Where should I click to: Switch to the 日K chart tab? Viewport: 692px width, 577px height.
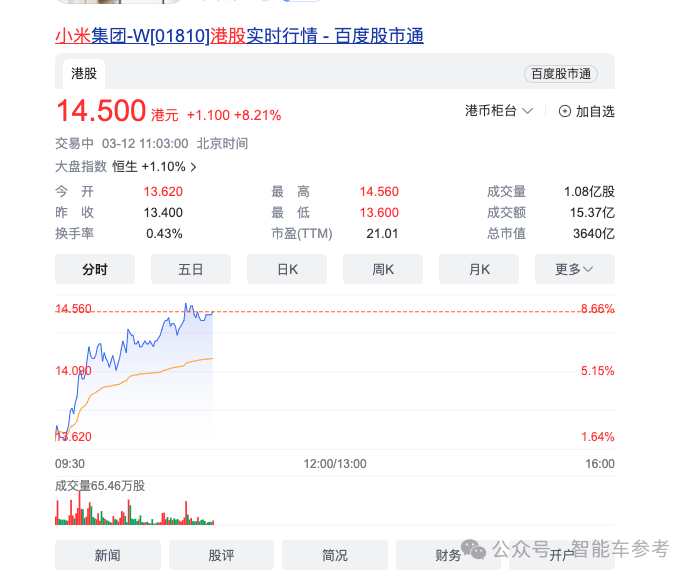point(287,269)
